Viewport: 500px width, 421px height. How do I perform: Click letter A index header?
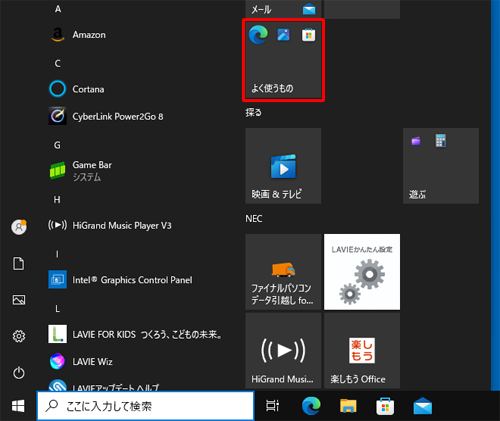coord(58,9)
